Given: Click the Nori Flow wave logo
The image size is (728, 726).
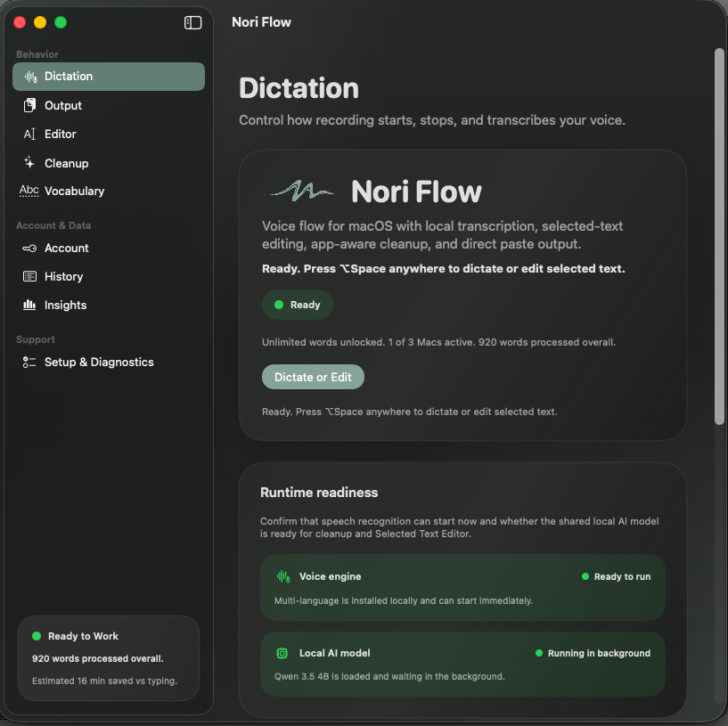Looking at the screenshot, I should click(299, 191).
